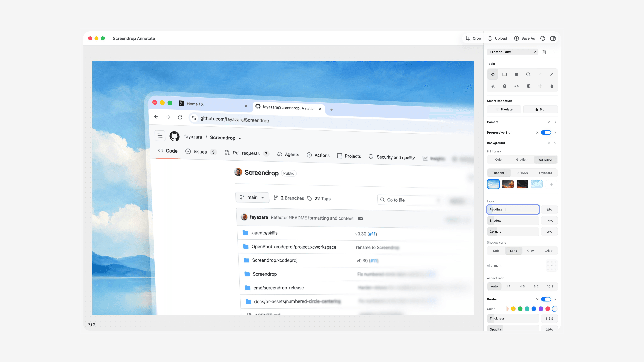Set aspect ratio to 3:2

click(536, 286)
